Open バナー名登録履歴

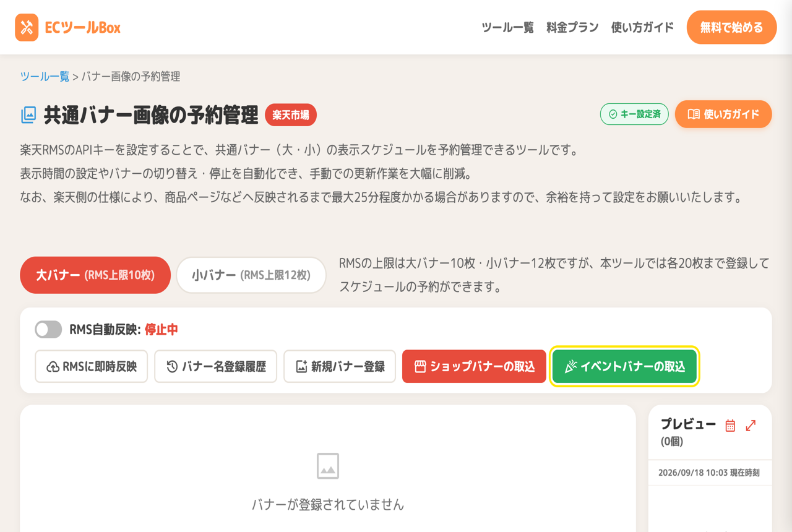point(216,366)
